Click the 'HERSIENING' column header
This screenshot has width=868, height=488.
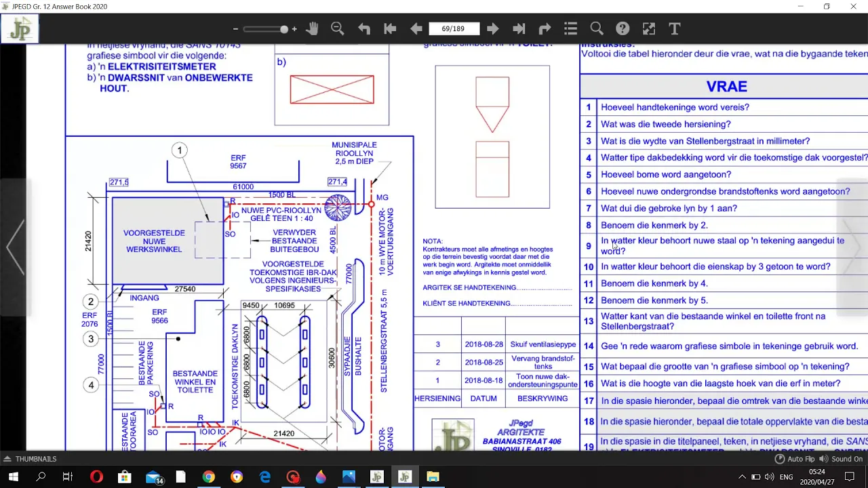[437, 399]
